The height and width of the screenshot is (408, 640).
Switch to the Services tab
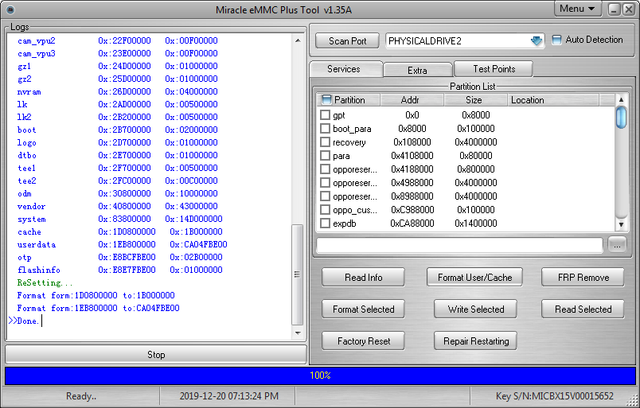pos(344,69)
